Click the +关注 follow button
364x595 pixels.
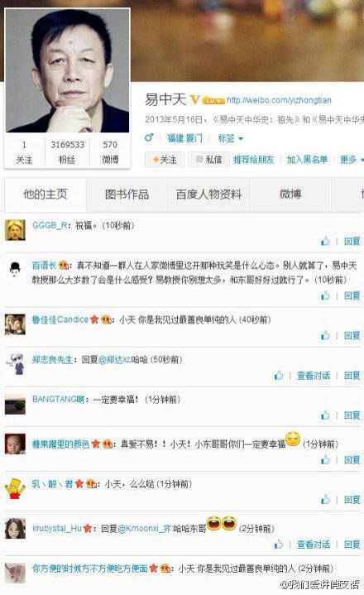(x=165, y=160)
